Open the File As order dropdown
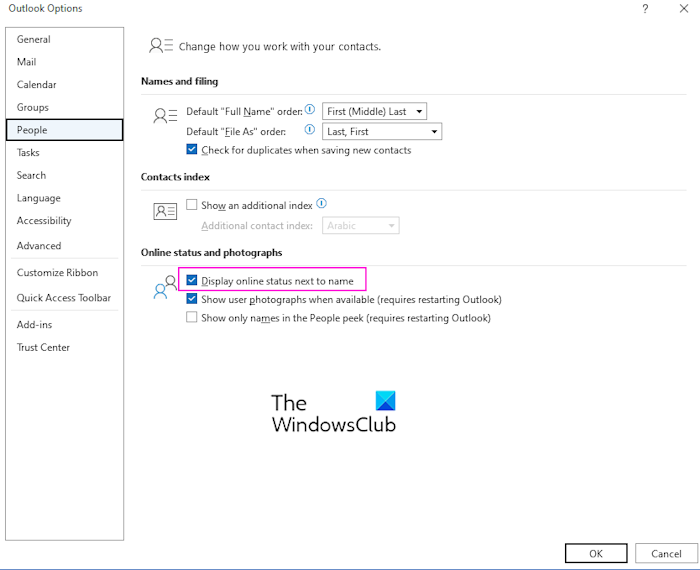 pos(382,131)
